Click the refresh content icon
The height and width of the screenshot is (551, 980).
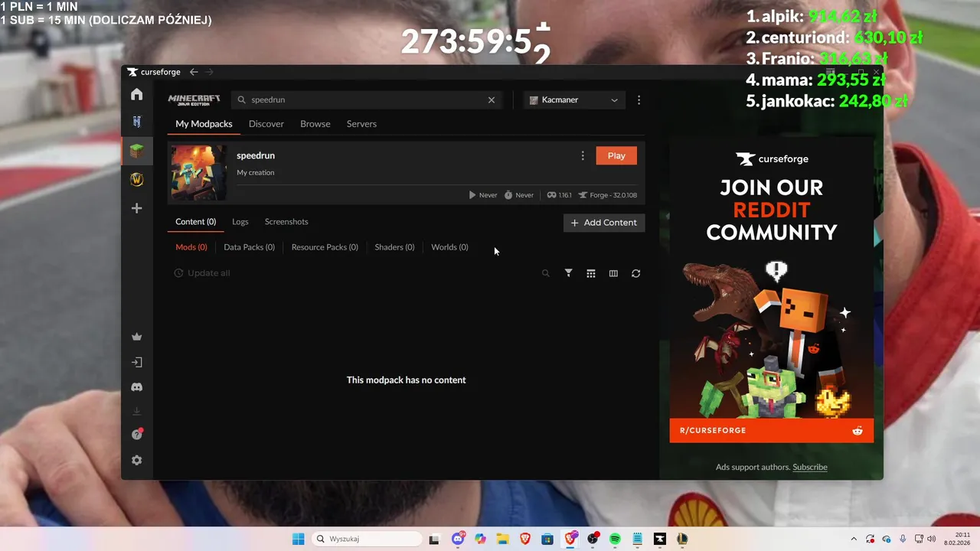tap(635, 273)
